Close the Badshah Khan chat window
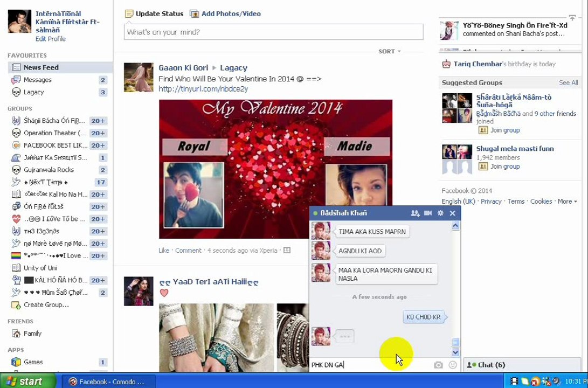 point(453,213)
